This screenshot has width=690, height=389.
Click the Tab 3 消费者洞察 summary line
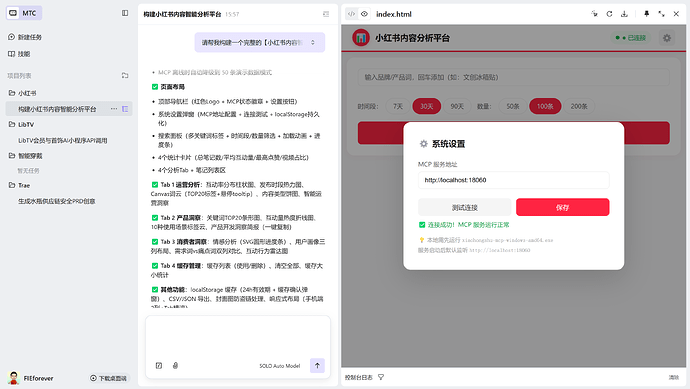(238, 246)
